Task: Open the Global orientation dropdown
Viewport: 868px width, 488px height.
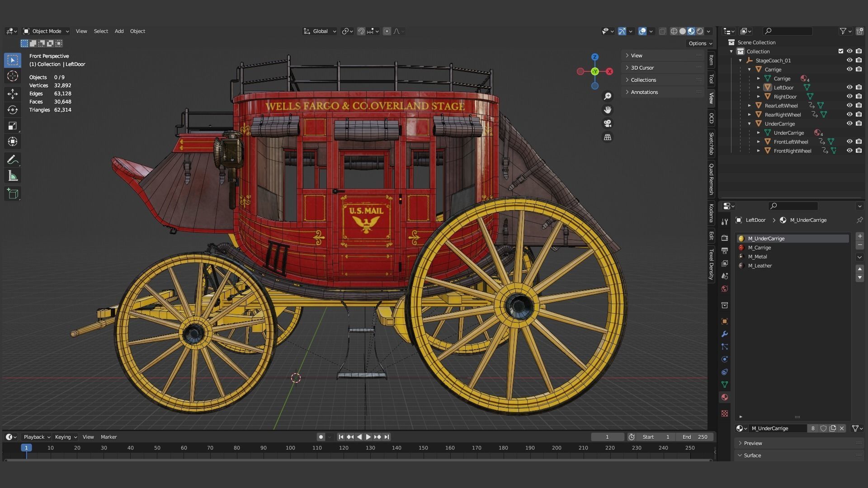Action: [320, 31]
